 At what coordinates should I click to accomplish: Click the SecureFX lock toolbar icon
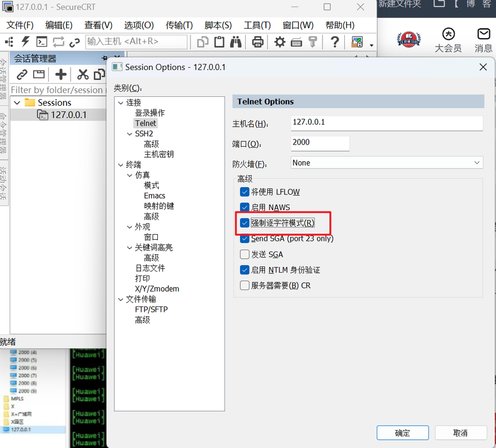pos(357,42)
